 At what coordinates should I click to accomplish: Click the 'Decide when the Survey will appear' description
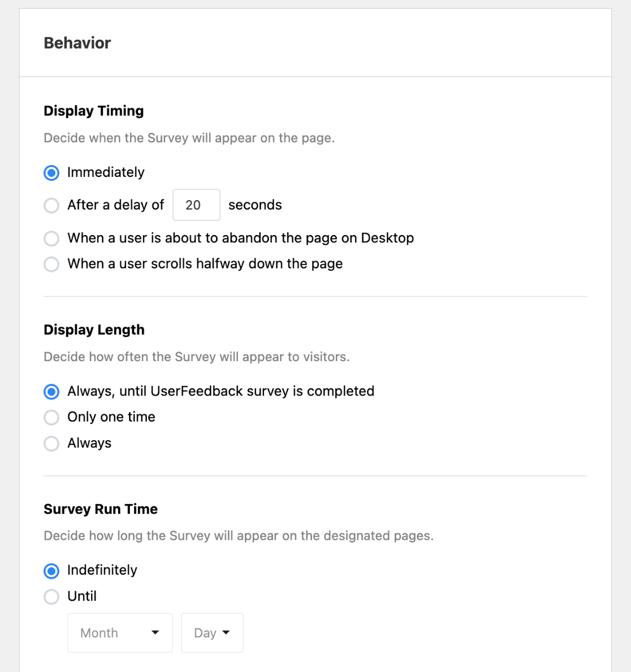pos(189,138)
